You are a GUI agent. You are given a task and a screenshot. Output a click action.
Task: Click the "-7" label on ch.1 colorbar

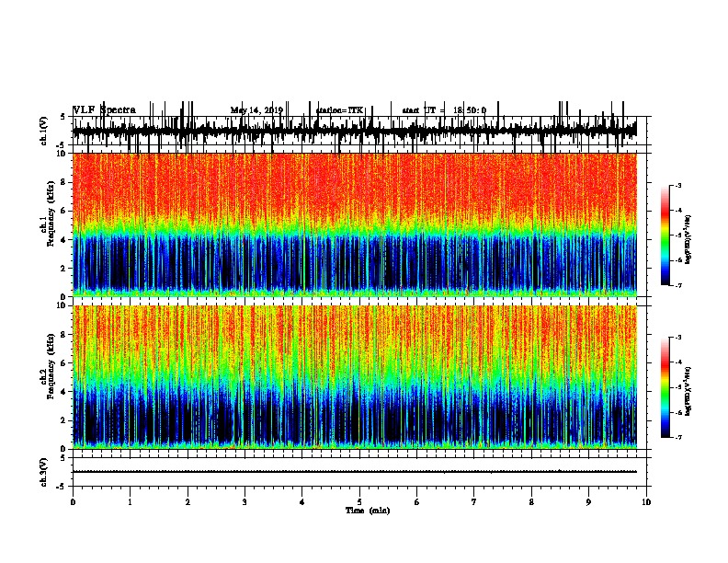(677, 285)
